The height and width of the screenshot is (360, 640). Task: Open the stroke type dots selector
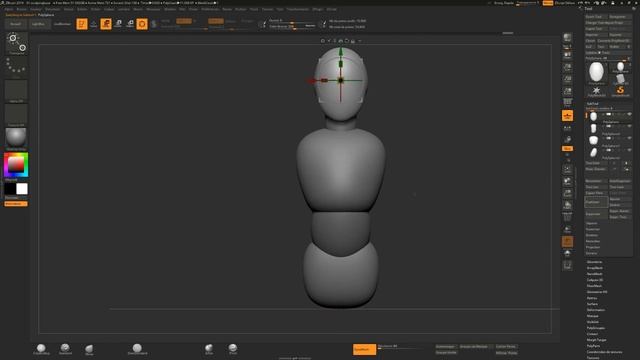pos(16,67)
